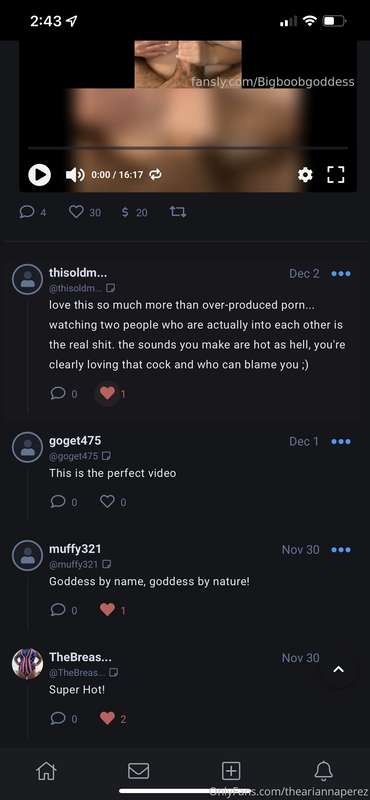Mute the video volume speaker icon
Viewport: 370px width, 800px height.
(75, 175)
